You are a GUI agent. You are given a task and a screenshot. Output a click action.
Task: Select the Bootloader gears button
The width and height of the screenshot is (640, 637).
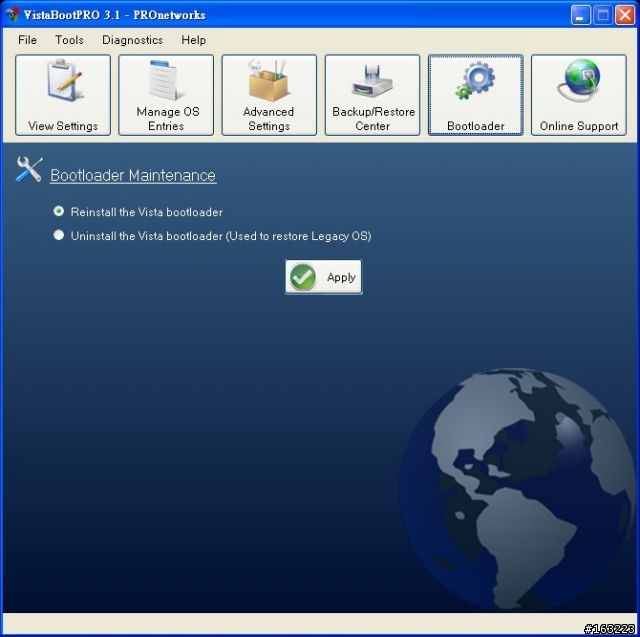476,95
